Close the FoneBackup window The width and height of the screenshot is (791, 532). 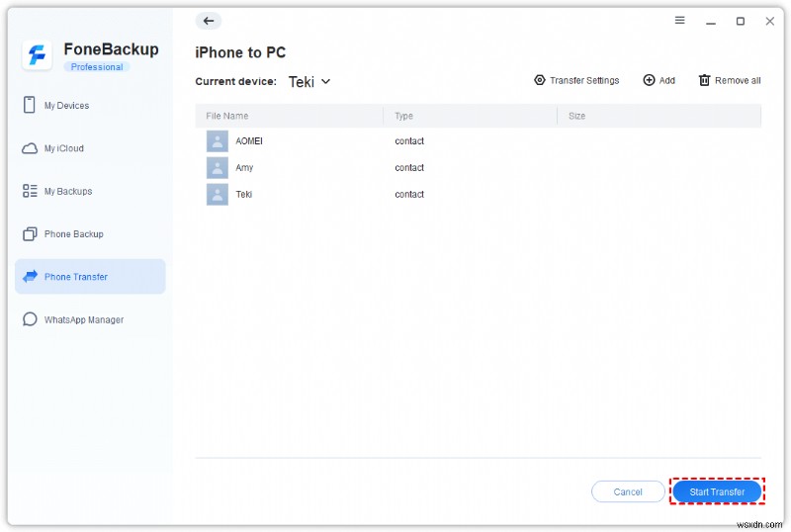[769, 21]
